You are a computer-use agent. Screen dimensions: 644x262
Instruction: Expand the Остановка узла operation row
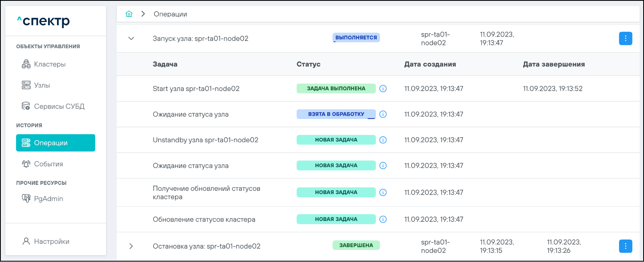131,246
